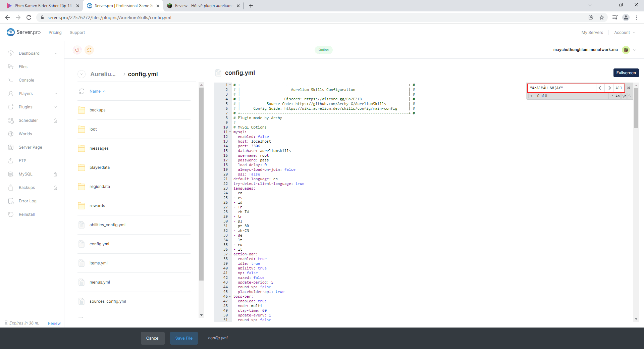Screen dimensions: 644x349
Task: Close the editor search box
Action: tap(629, 88)
